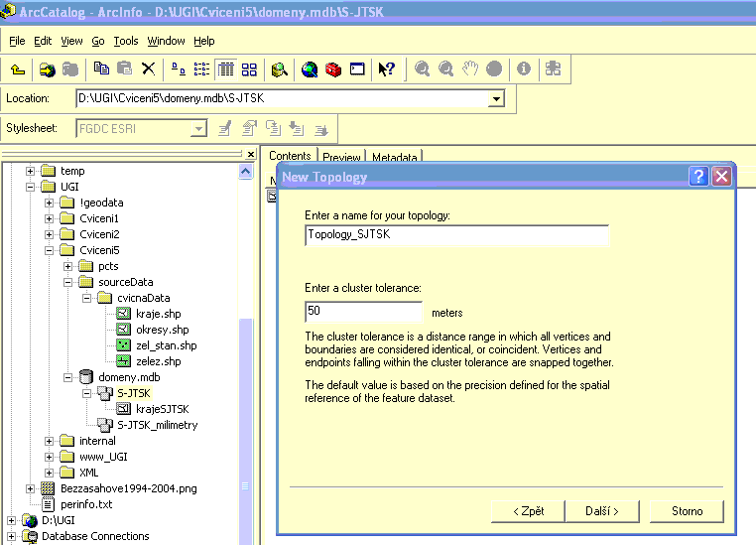
Task: Select the Identify tool icon
Action: (524, 68)
